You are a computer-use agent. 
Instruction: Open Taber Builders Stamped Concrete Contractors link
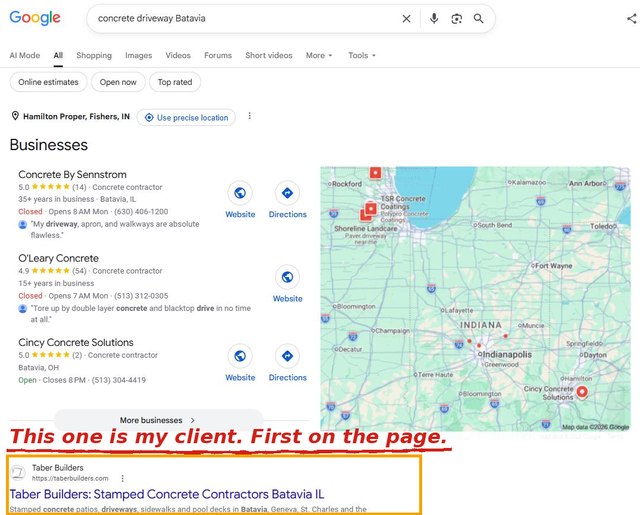[x=167, y=494]
